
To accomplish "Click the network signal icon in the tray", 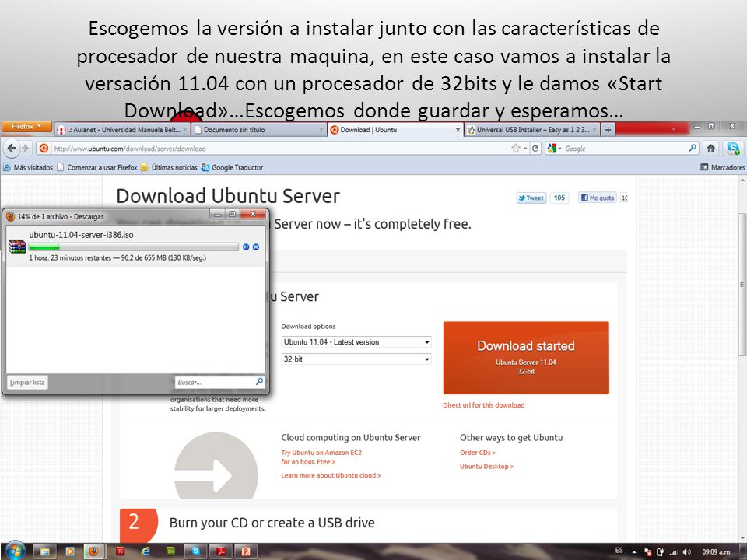I will [x=674, y=552].
